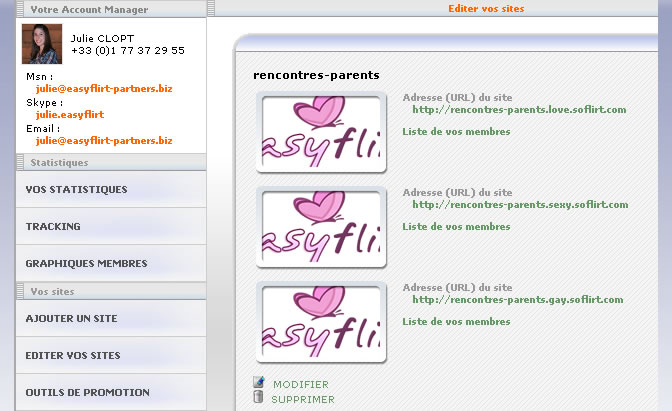
Task: Click the SUPPRIMER text link
Action: pos(303,399)
